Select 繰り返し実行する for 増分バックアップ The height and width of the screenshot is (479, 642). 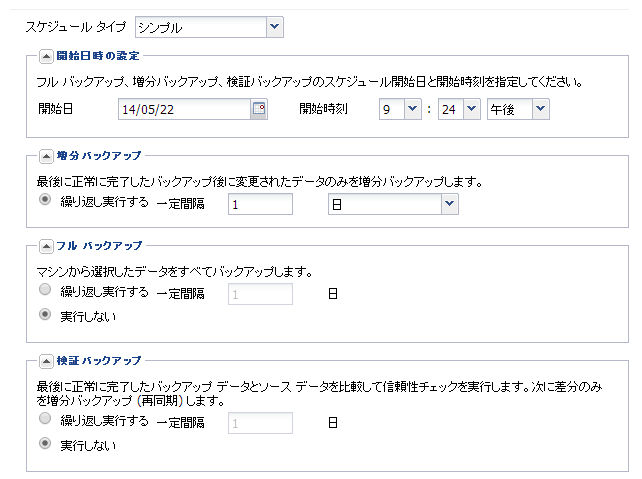click(x=43, y=200)
